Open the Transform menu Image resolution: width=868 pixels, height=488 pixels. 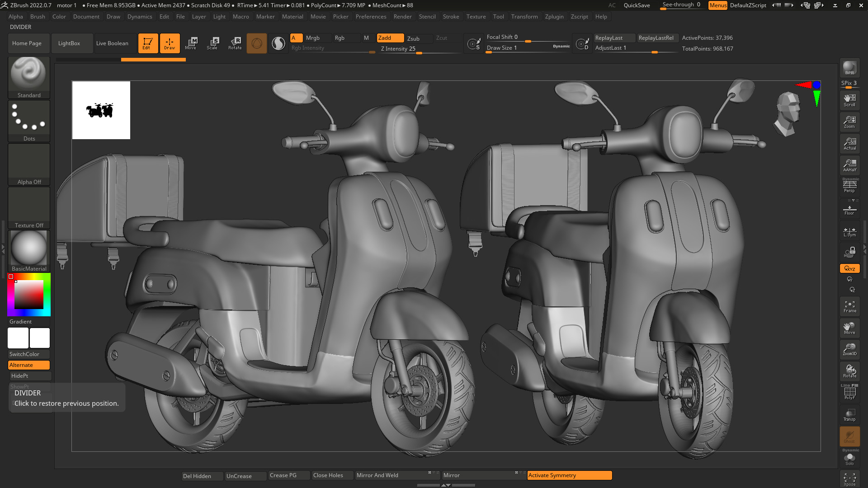(x=524, y=17)
